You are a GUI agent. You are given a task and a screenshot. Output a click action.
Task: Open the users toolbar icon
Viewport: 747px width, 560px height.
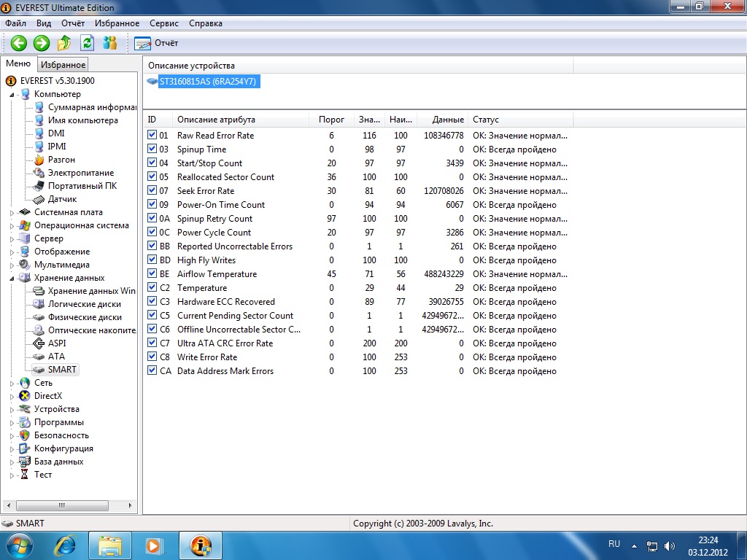[110, 43]
